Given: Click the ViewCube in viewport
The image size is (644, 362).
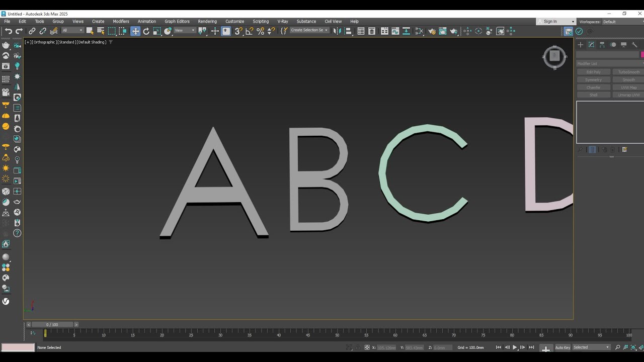Looking at the screenshot, I should pos(554,57).
